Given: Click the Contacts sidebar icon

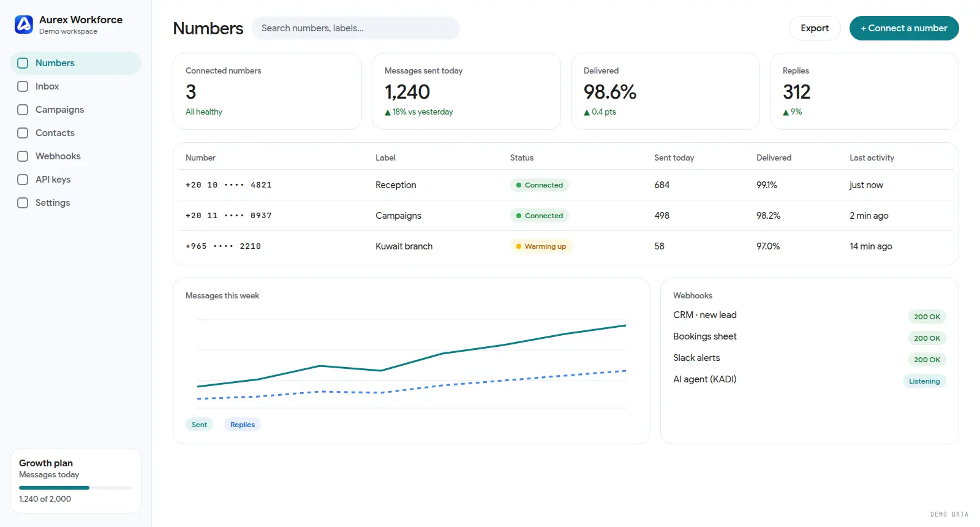Looking at the screenshot, I should point(23,133).
